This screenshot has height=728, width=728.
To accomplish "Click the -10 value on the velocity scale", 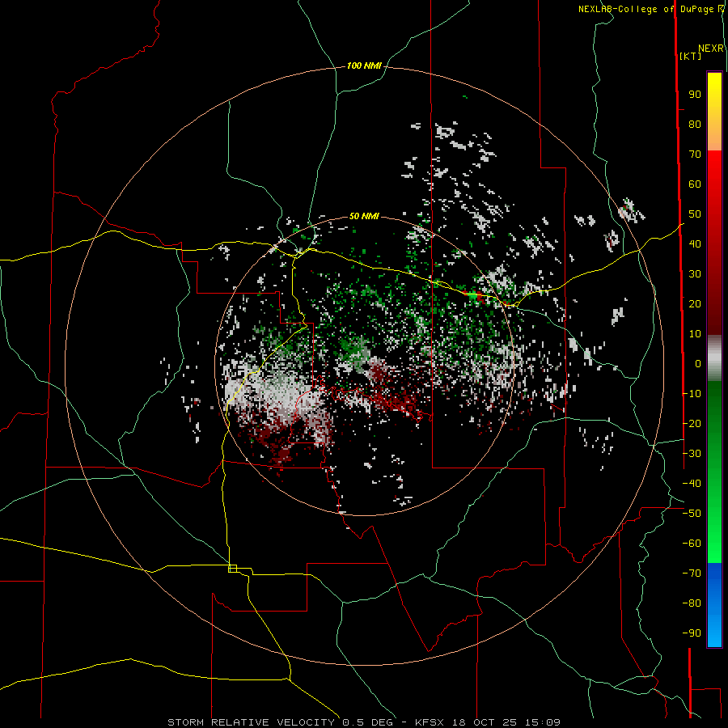I will point(692,394).
